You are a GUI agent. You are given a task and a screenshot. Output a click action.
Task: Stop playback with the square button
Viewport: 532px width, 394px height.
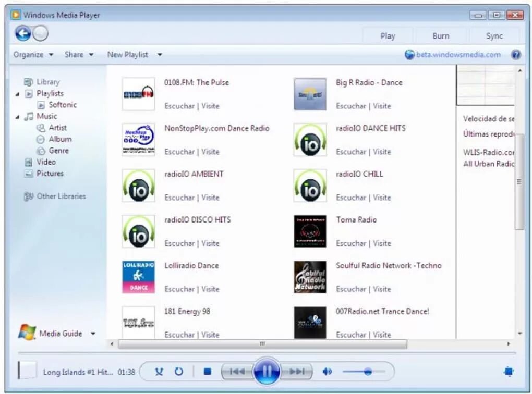tap(207, 372)
